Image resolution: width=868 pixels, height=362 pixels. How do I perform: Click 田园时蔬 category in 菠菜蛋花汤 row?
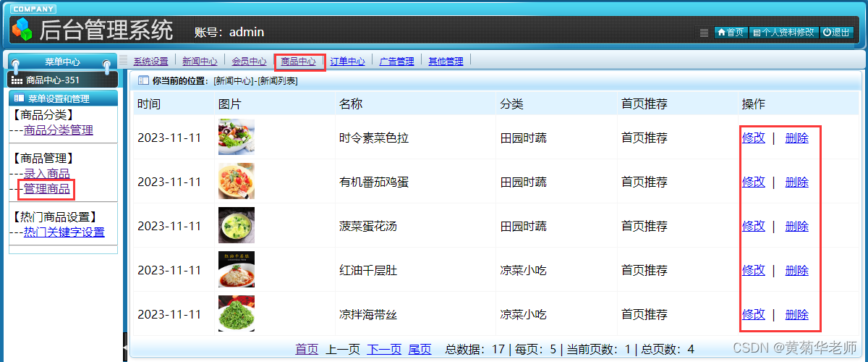524,226
